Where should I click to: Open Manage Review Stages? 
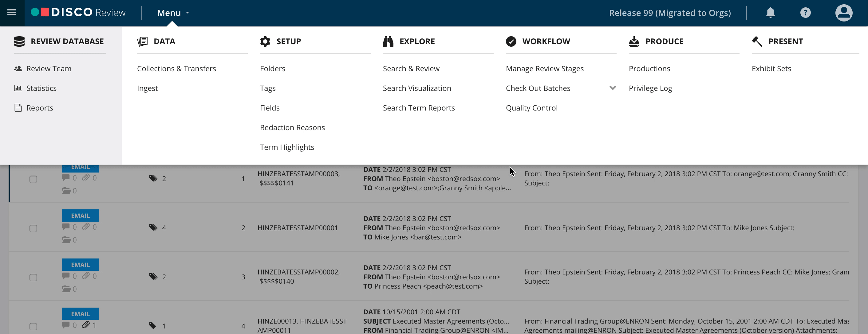pos(545,68)
